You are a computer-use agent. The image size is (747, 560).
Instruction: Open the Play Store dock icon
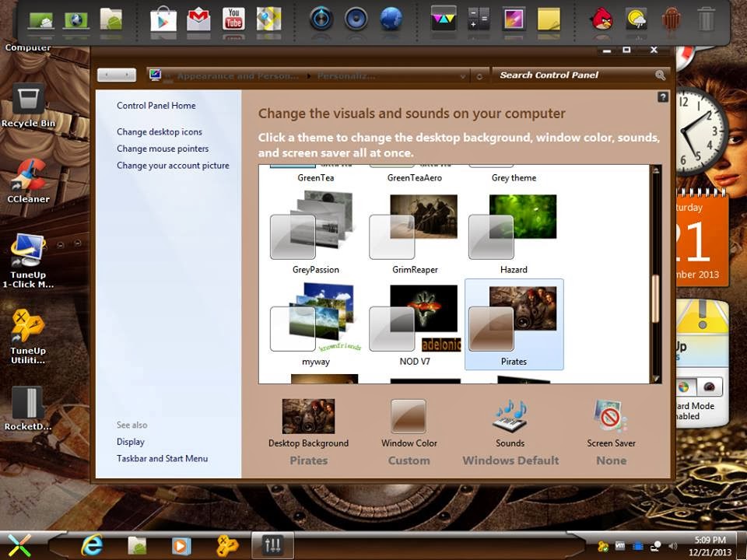tap(163, 20)
